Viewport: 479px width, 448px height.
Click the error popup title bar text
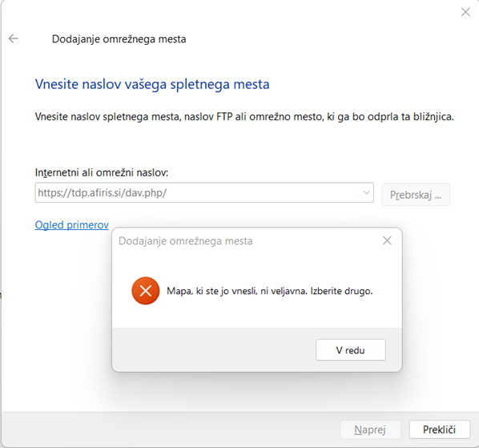pyautogui.click(x=185, y=241)
